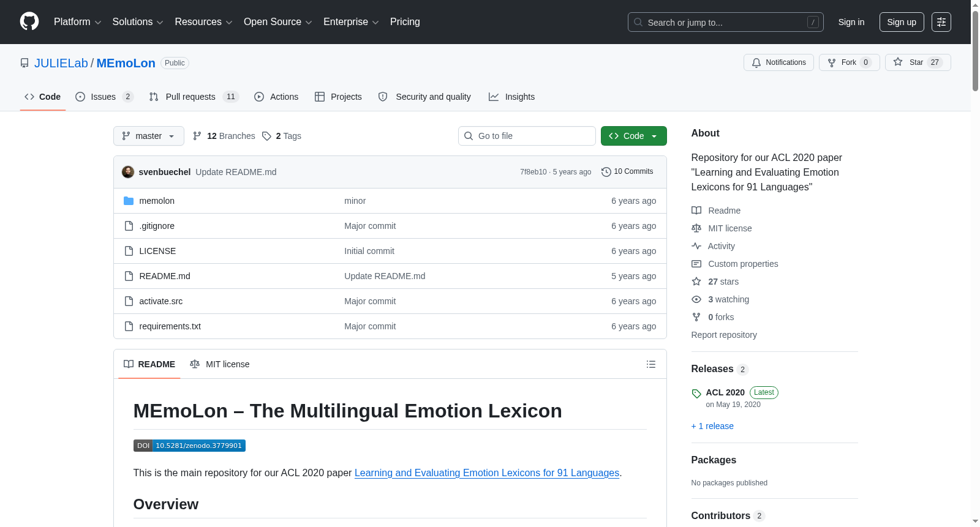Open the Actions tab

click(276, 97)
